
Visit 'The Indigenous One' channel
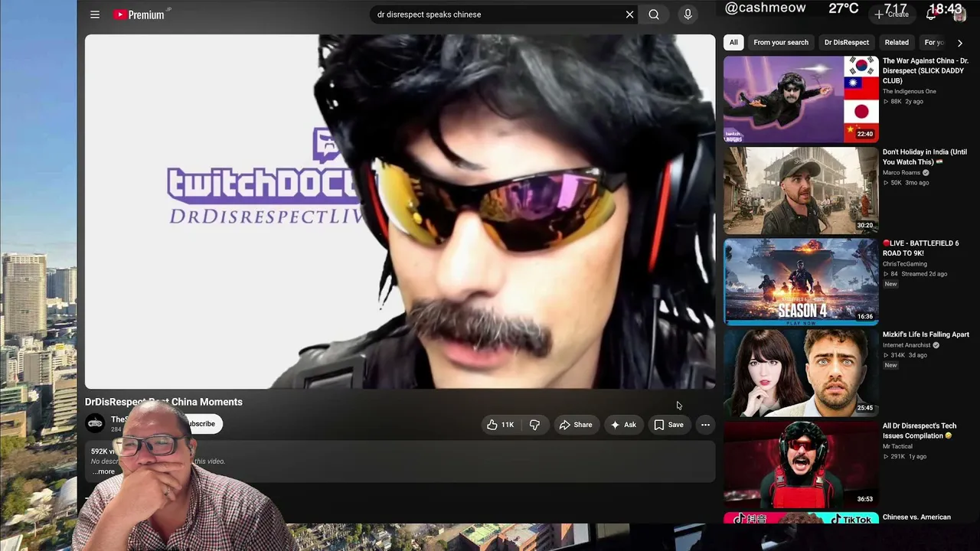point(910,91)
